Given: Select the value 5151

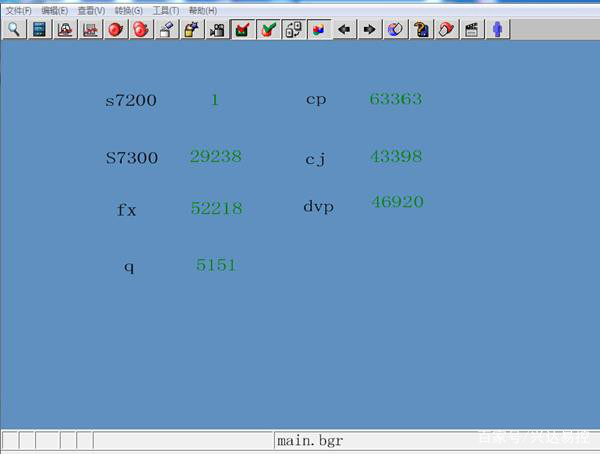Looking at the screenshot, I should pyautogui.click(x=216, y=265).
